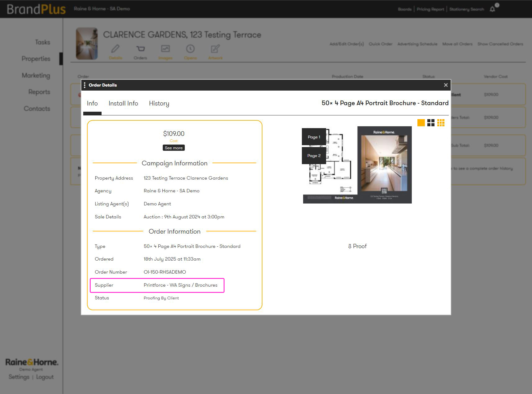The width and height of the screenshot is (532, 394).
Task: Open Settings at bottom left
Action: (19, 377)
